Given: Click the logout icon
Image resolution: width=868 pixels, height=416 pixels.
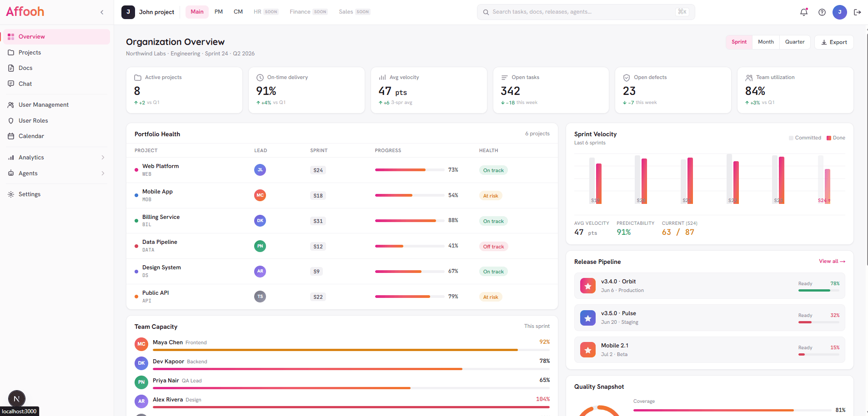Looking at the screenshot, I should click(x=858, y=12).
